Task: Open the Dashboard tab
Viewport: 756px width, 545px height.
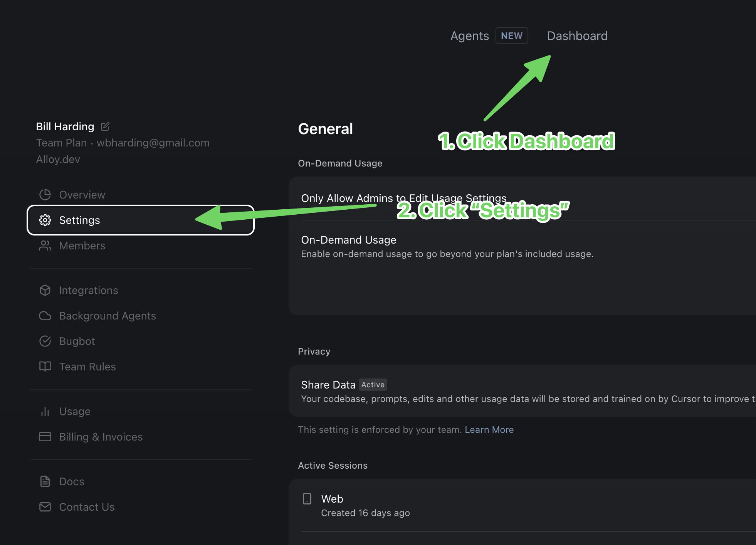Action: pyautogui.click(x=577, y=36)
